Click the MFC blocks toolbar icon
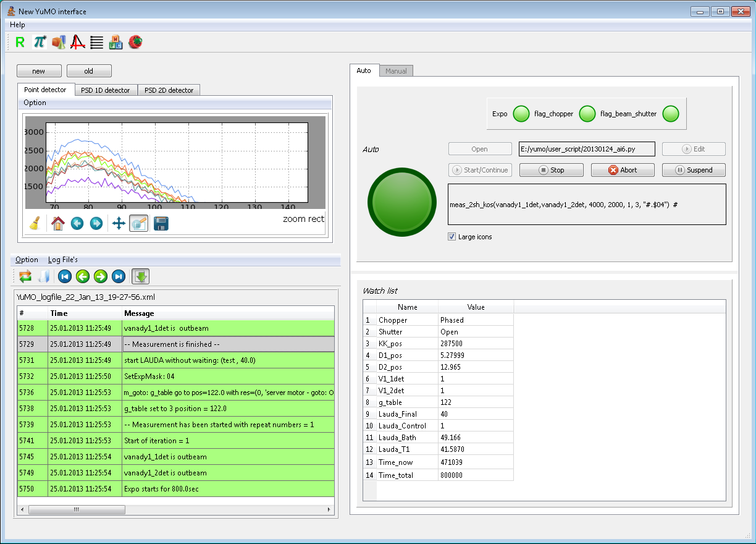The width and height of the screenshot is (756, 544). pos(115,42)
